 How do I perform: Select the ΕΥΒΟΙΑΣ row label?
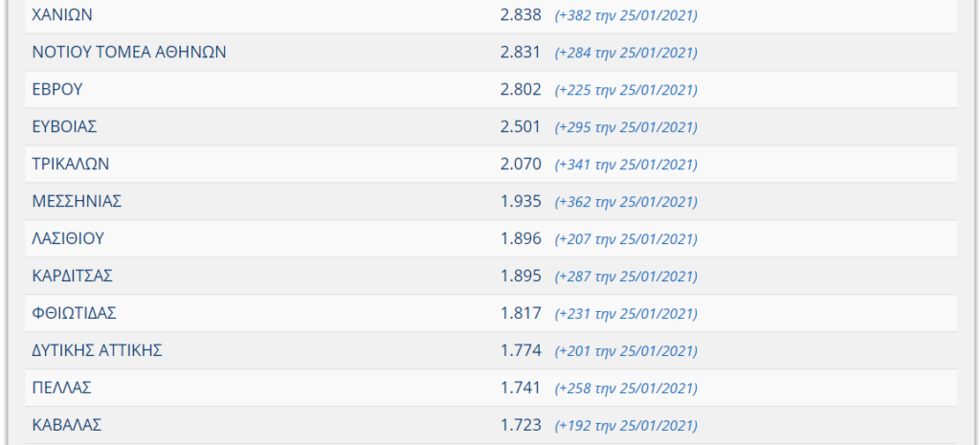pyautogui.click(x=64, y=127)
